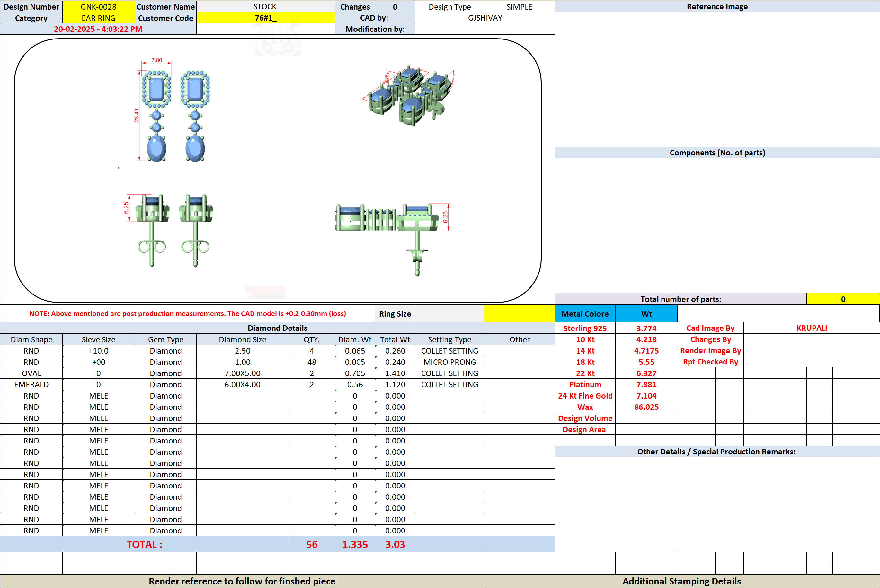Select the total weight 1.410 cell

tap(395, 373)
